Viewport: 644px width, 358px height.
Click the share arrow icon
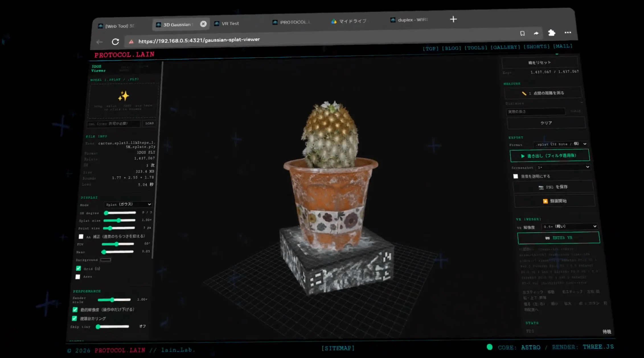click(536, 33)
